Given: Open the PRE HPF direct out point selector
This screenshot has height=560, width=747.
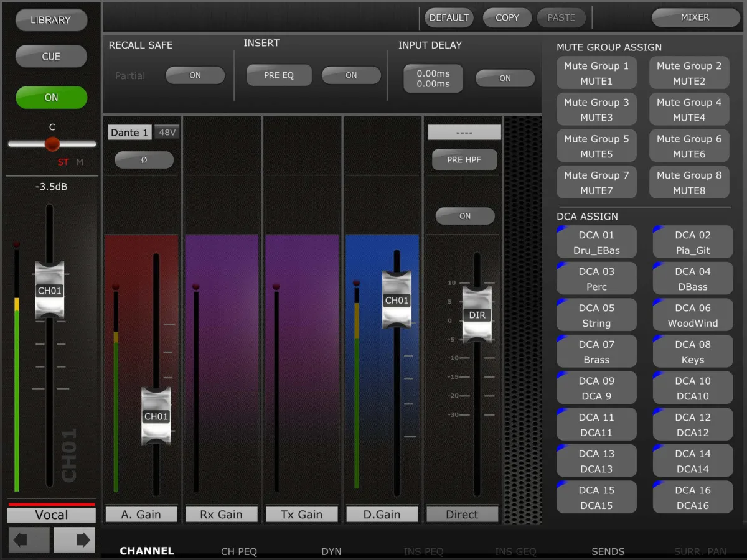Looking at the screenshot, I should 464,159.
